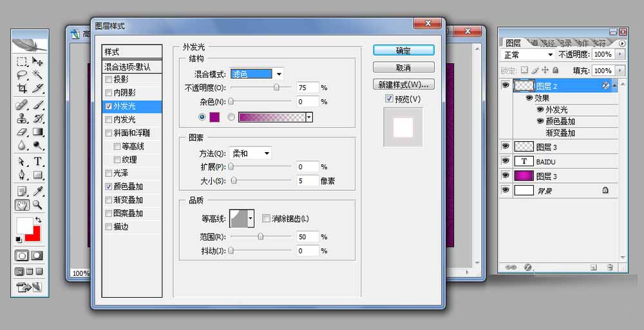The image size is (644, 330).
Task: Click the 范围(R) slider handle
Action: click(260, 237)
